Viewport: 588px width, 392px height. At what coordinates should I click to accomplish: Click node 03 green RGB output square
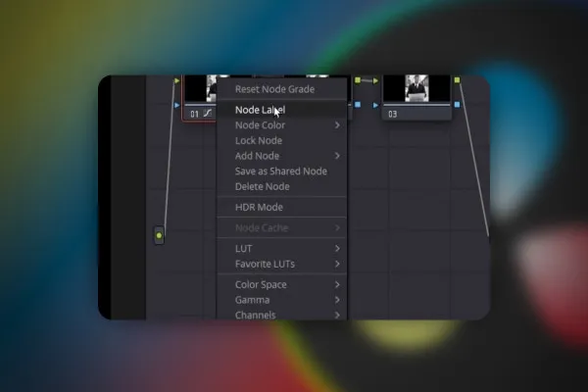[x=457, y=80]
